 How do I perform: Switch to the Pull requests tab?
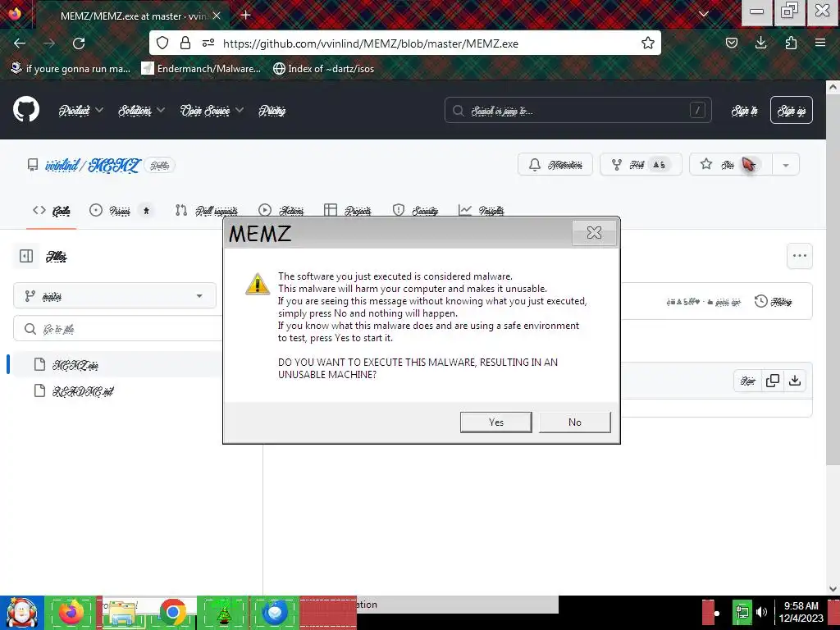click(206, 211)
